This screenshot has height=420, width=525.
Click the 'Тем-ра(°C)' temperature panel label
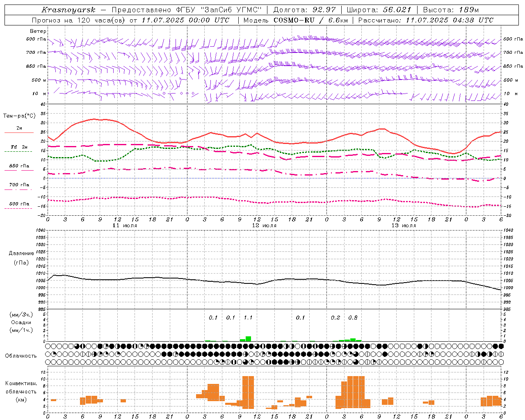click(x=19, y=116)
